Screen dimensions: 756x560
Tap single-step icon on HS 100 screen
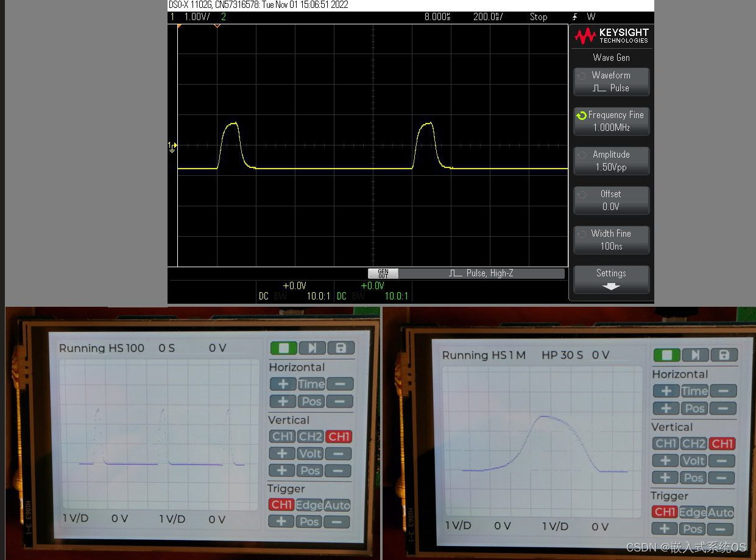click(x=312, y=348)
